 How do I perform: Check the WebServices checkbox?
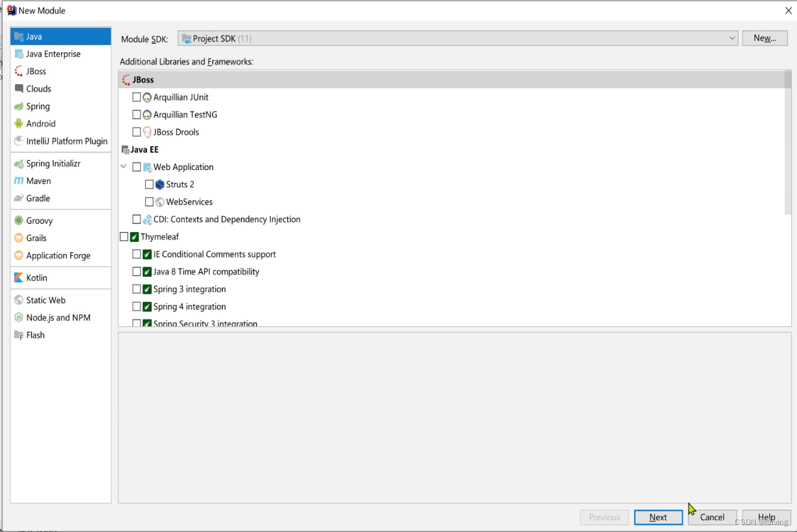click(x=149, y=202)
